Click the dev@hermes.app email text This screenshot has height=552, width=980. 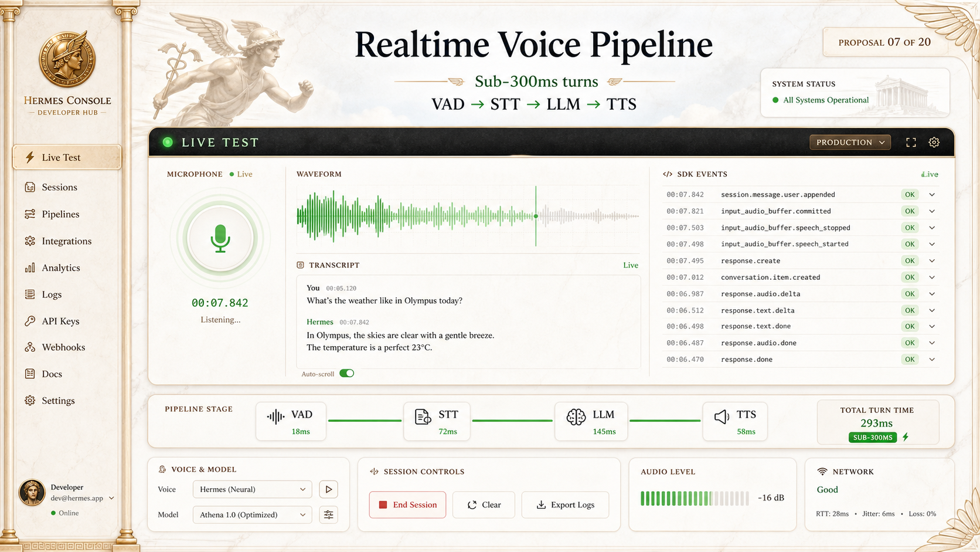pyautogui.click(x=77, y=498)
